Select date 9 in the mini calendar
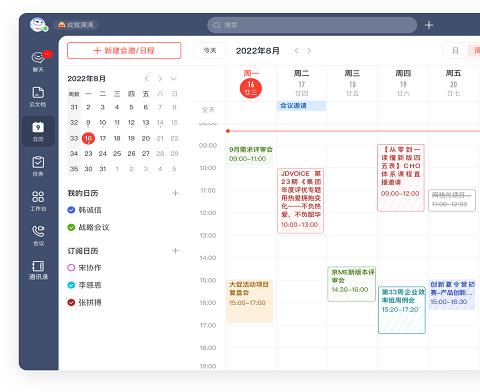Image resolution: width=480 pixels, height=392 pixels. [88, 123]
